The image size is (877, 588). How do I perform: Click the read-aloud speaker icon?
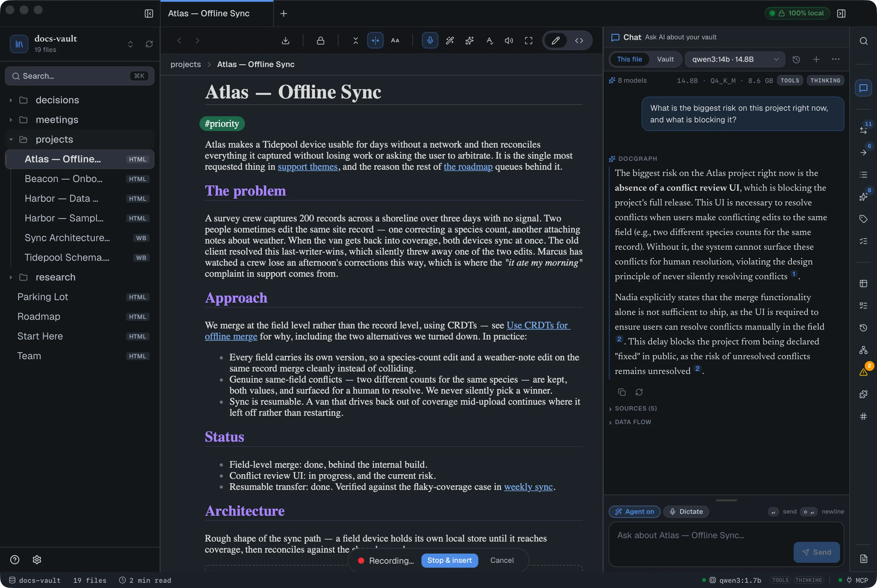[x=509, y=41]
